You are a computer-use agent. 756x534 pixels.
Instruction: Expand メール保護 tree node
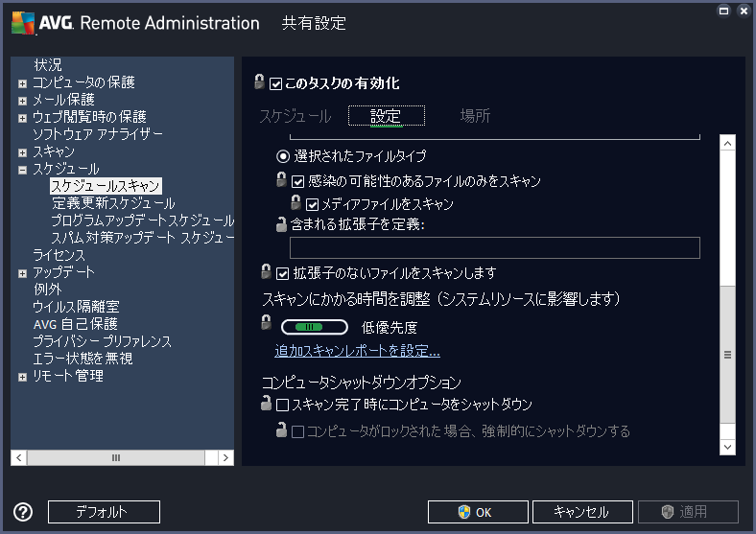22,101
